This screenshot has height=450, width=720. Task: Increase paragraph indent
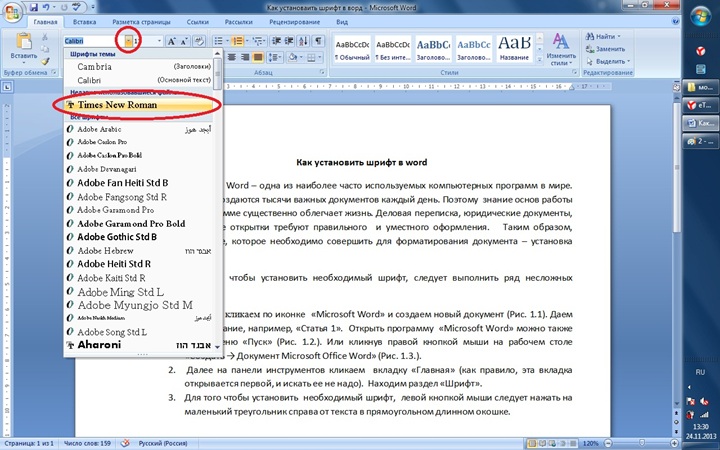click(x=289, y=41)
